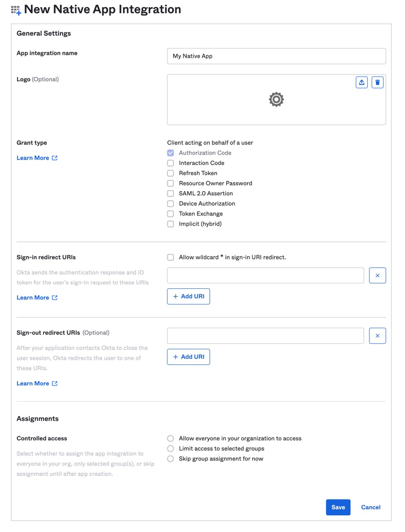Click the upload logo icon

[362, 82]
